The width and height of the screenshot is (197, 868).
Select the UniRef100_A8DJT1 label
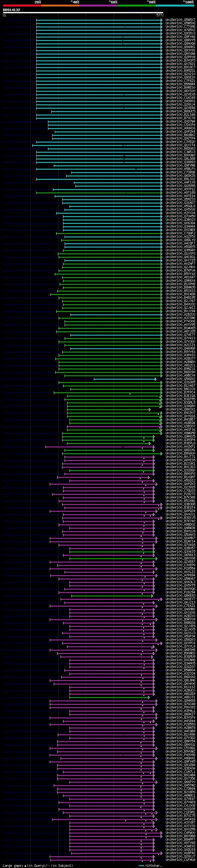[x=180, y=697]
